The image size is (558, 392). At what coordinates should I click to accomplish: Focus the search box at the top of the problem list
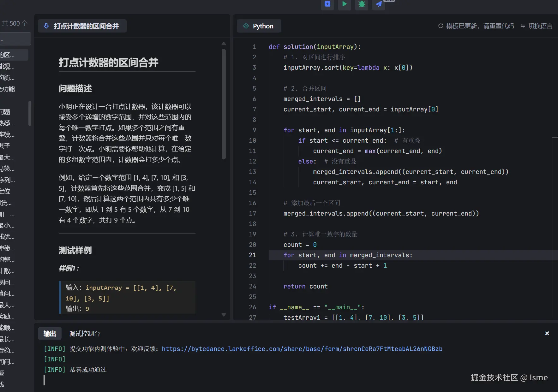pyautogui.click(x=15, y=39)
